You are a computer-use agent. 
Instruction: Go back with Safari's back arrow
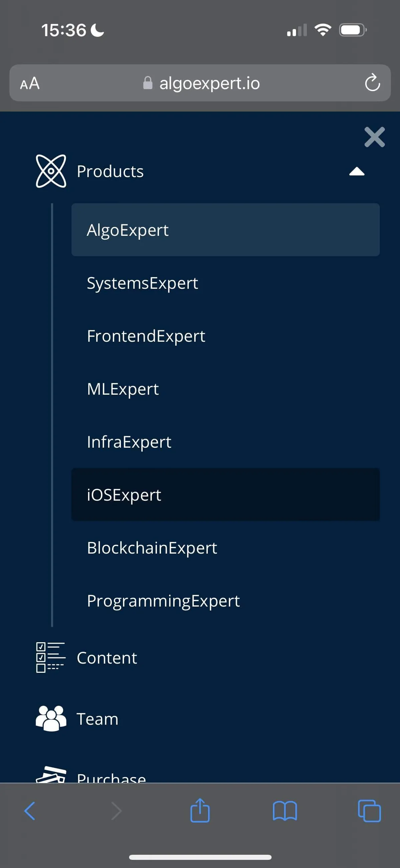pos(30,811)
